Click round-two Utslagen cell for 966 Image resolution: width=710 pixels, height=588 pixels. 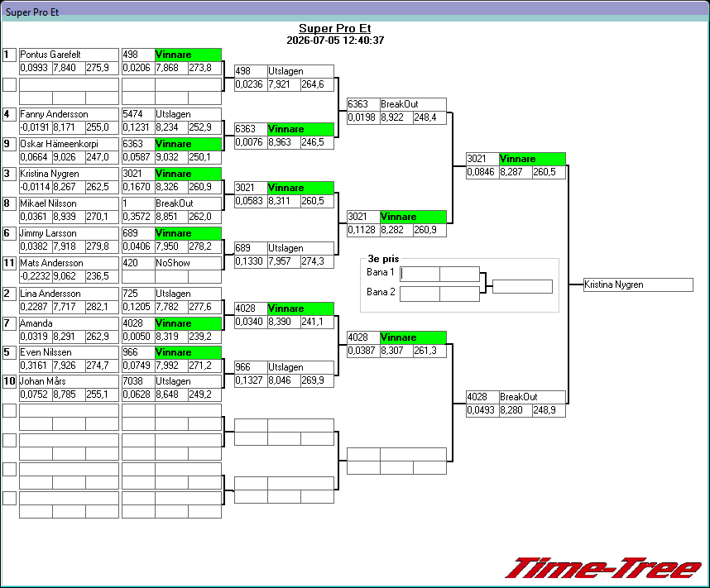[x=300, y=367]
